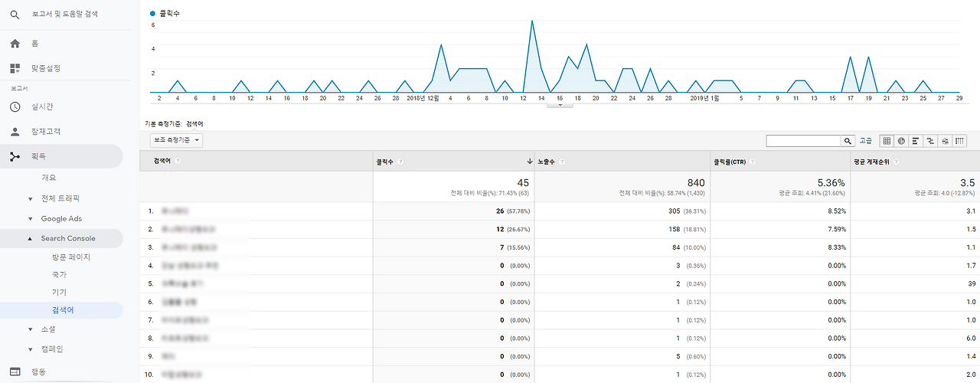Switch to term cloud view icon
Screen dimensions: 980x383
point(945,141)
